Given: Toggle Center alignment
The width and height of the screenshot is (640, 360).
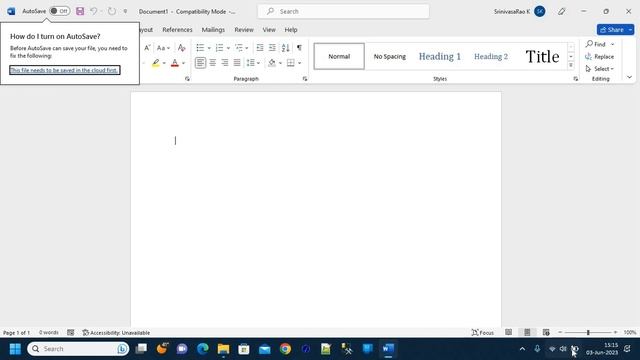Looking at the screenshot, I should pyautogui.click(x=213, y=63).
